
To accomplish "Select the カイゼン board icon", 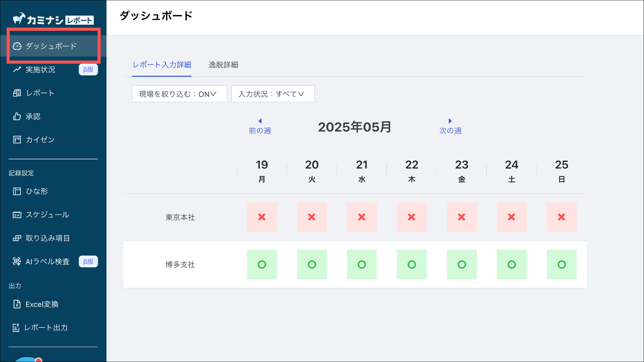I will pyautogui.click(x=17, y=140).
